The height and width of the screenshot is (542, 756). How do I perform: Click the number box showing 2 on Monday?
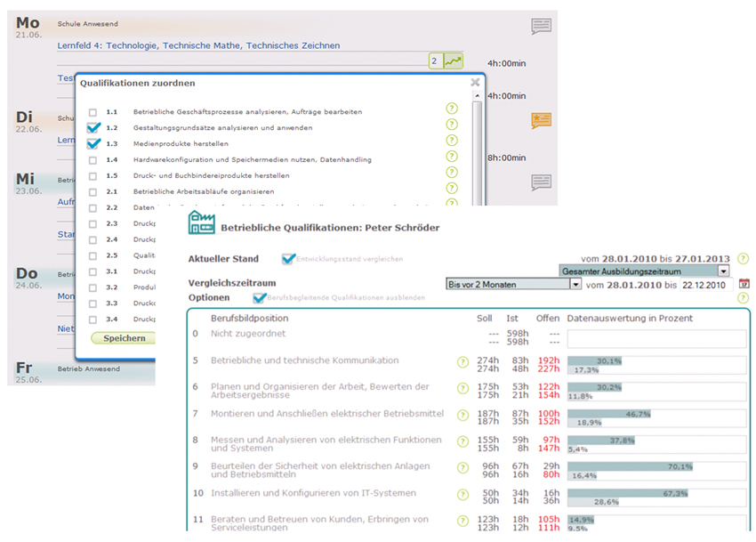pos(436,61)
